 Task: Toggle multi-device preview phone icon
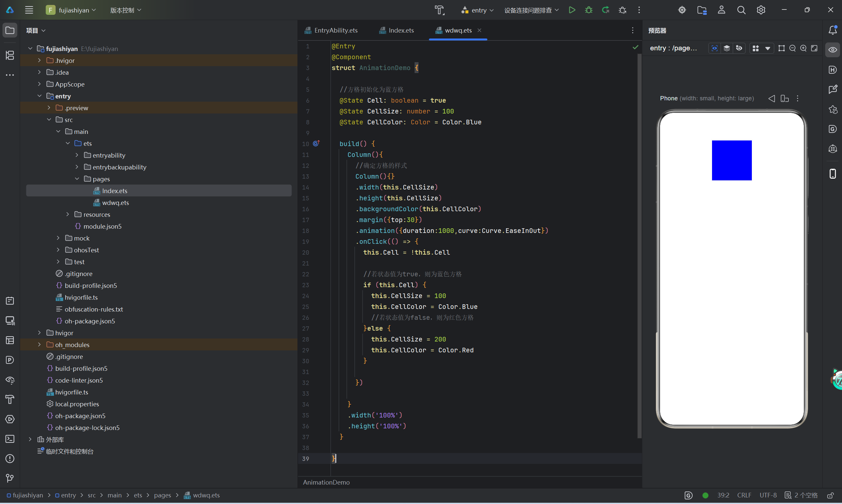click(832, 174)
